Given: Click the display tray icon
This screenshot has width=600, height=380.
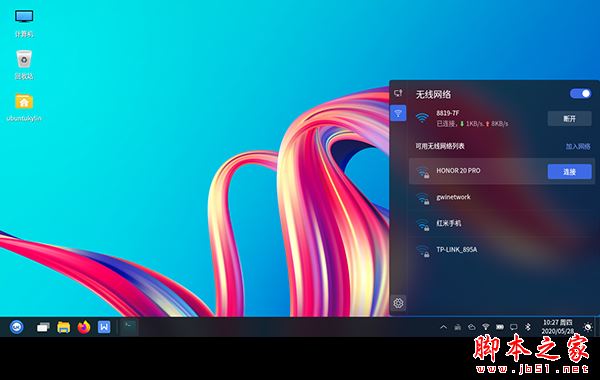Looking at the screenshot, I should [514, 327].
